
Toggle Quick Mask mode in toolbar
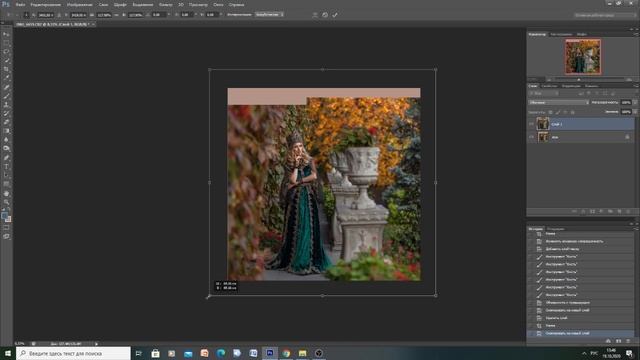[x=6, y=228]
